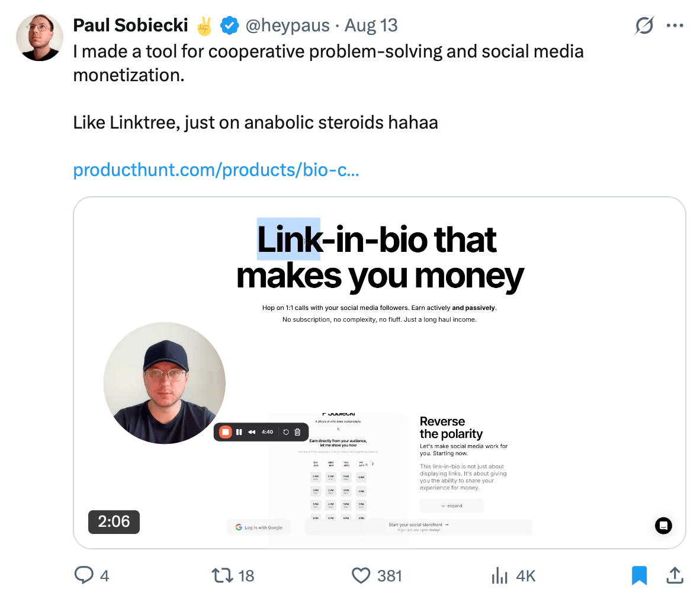700x595 pixels.
Task: Restart playback with the loop icon
Action: pos(286,432)
